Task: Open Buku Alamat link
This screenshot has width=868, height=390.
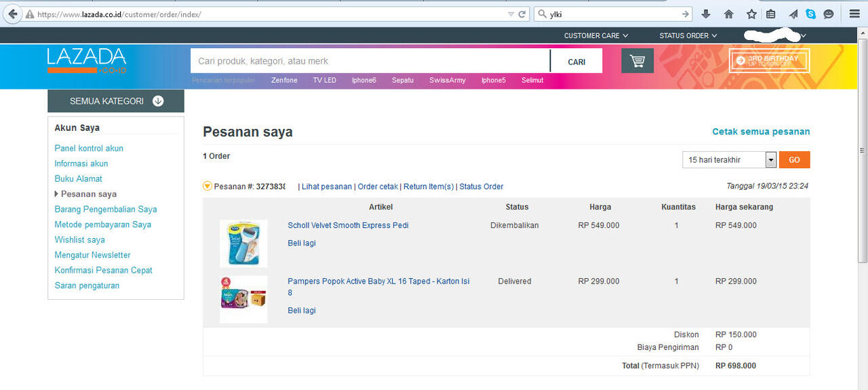Action: (79, 179)
